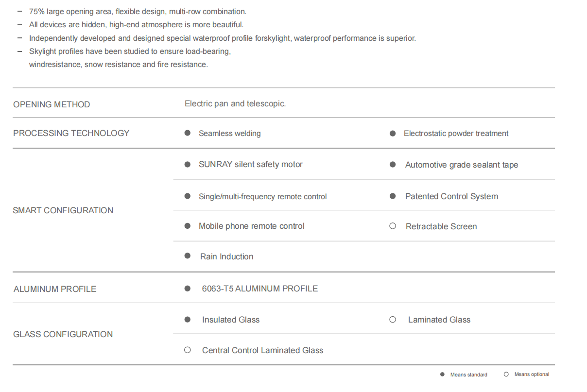Viewport: 587px width, 392px height.
Task: Click the 'Electric pan and telescopic.' text
Action: (x=235, y=103)
